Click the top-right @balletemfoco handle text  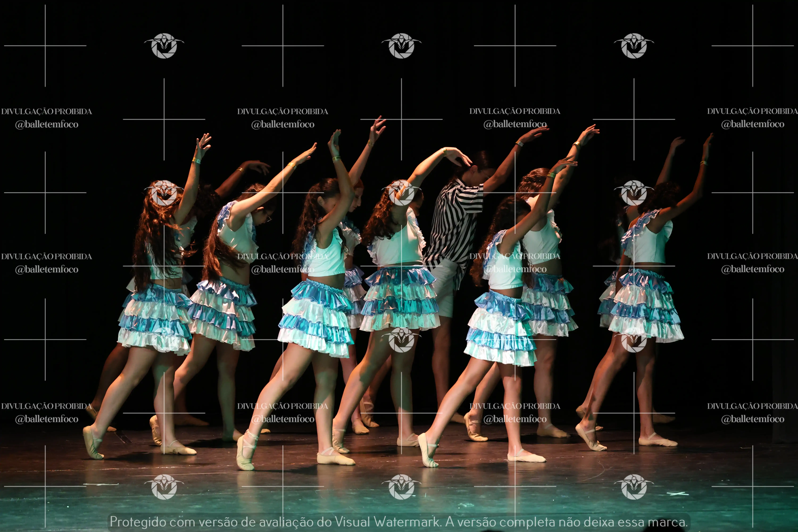coord(753,124)
